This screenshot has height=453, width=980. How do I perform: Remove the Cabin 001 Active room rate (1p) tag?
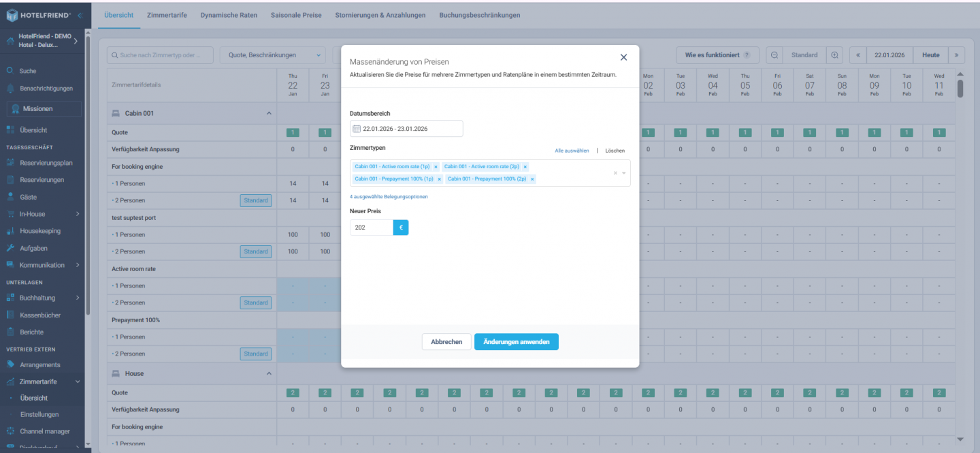pyautogui.click(x=436, y=167)
